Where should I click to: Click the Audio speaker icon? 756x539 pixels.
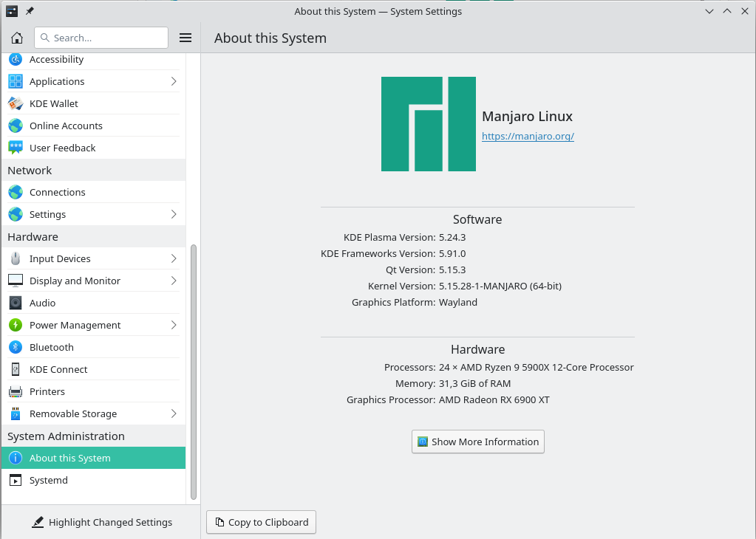pos(16,303)
